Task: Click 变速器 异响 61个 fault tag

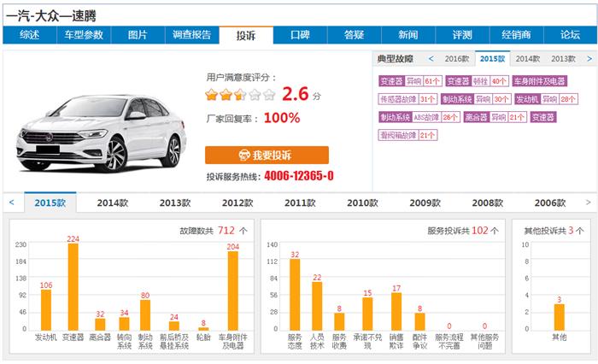Action: 410,81
